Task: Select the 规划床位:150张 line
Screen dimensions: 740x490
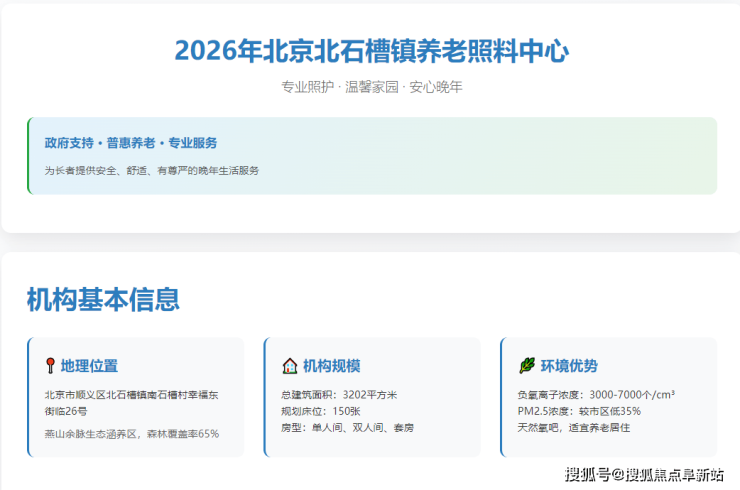Action: tap(321, 411)
